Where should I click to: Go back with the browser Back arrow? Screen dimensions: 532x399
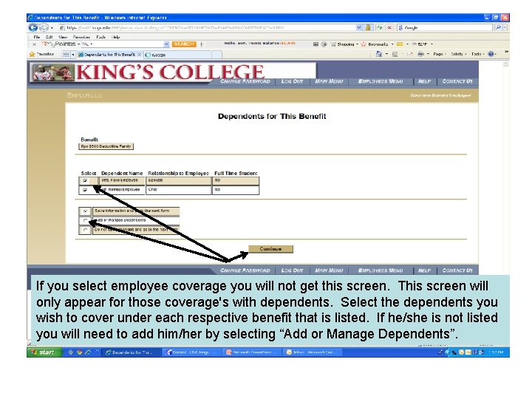[33, 27]
